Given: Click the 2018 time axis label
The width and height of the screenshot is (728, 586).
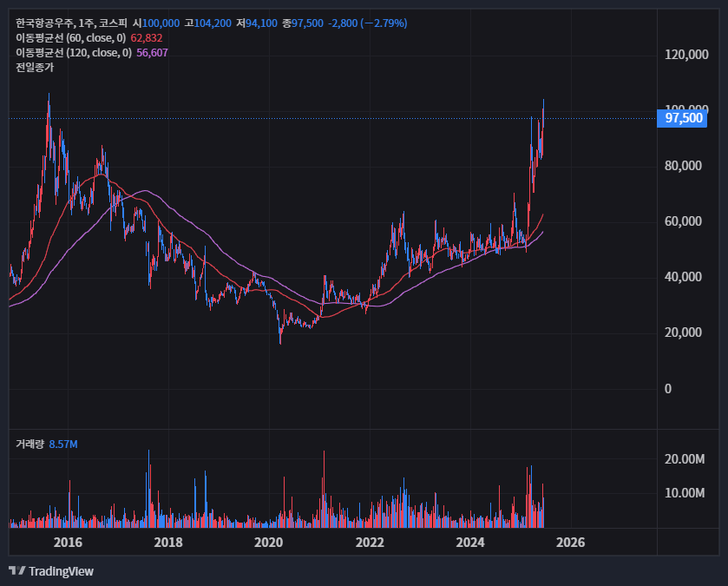Looking at the screenshot, I should [x=168, y=543].
